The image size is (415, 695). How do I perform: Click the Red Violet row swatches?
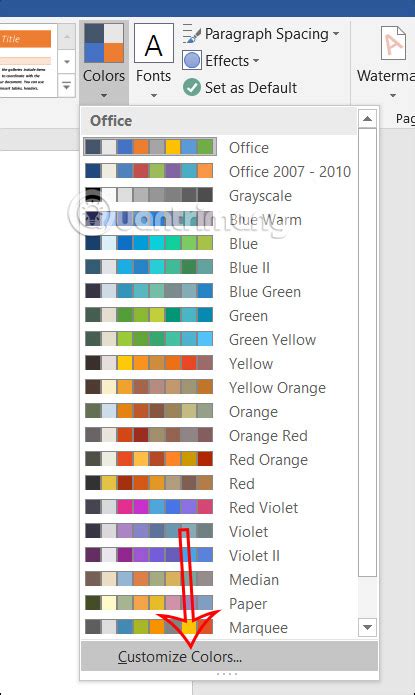[149, 507]
